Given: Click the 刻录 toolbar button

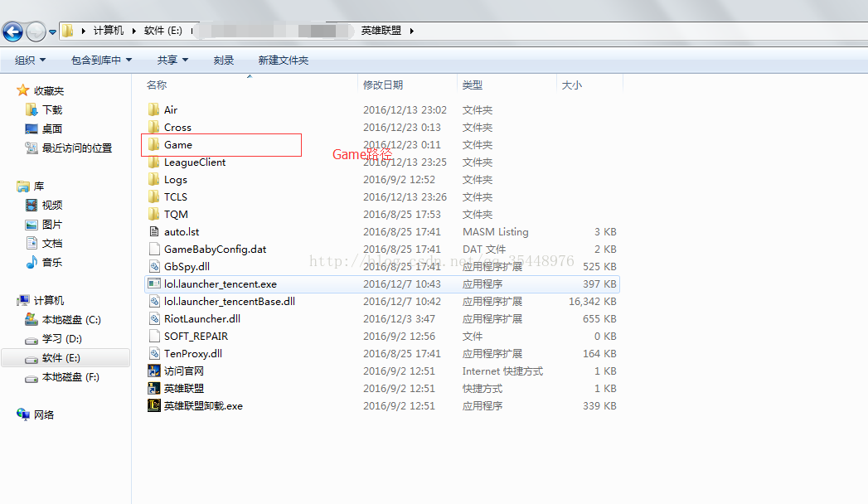Looking at the screenshot, I should (x=224, y=60).
